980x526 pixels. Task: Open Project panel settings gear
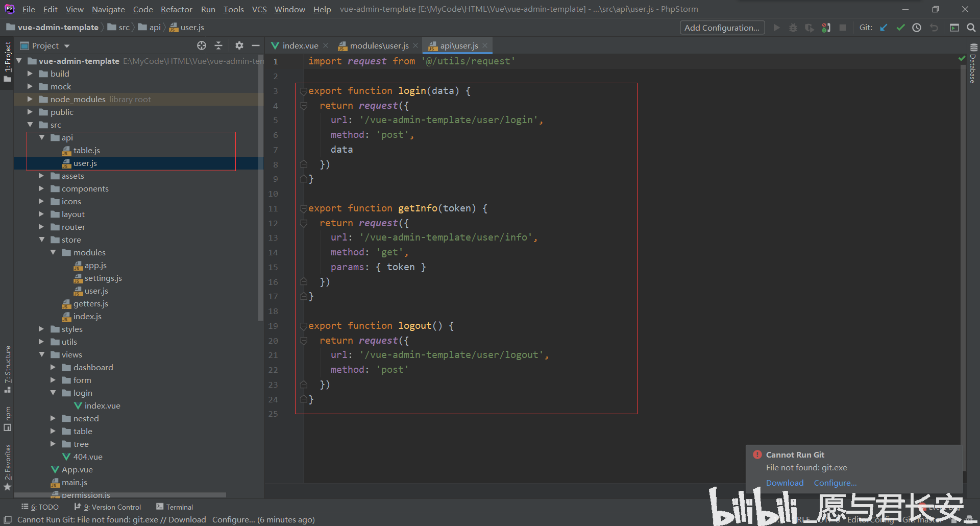[x=239, y=45]
